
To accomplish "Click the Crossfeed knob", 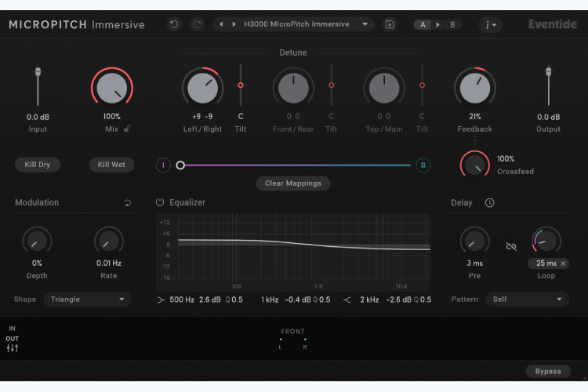I will coord(475,165).
